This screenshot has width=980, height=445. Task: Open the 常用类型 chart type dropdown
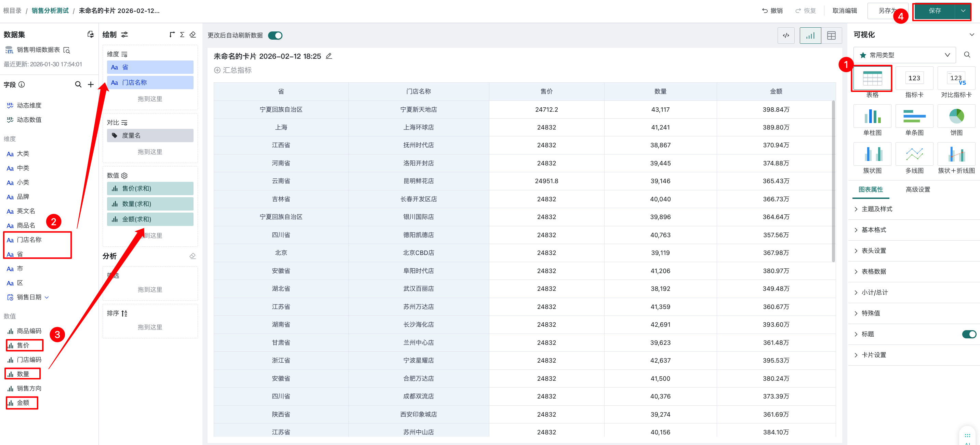[x=904, y=55]
